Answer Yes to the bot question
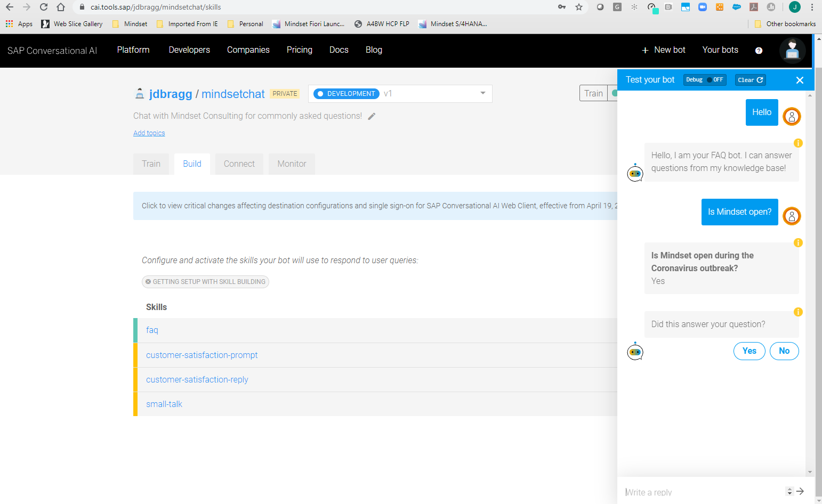 click(x=750, y=351)
